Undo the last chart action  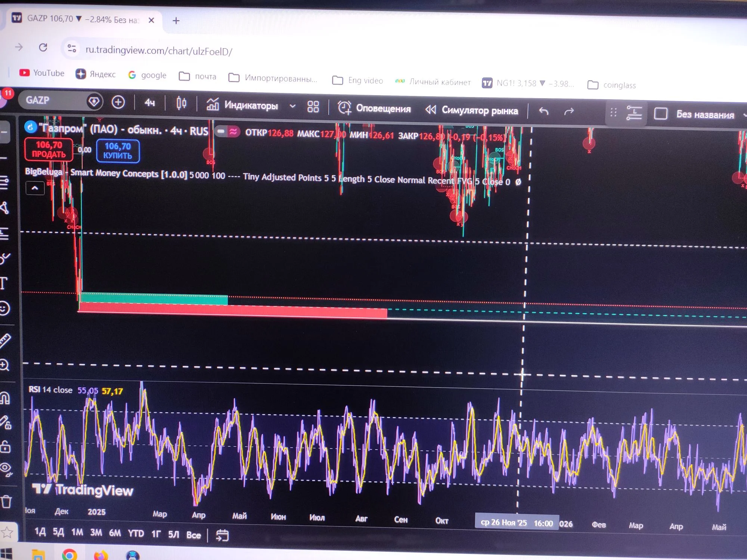point(544,111)
